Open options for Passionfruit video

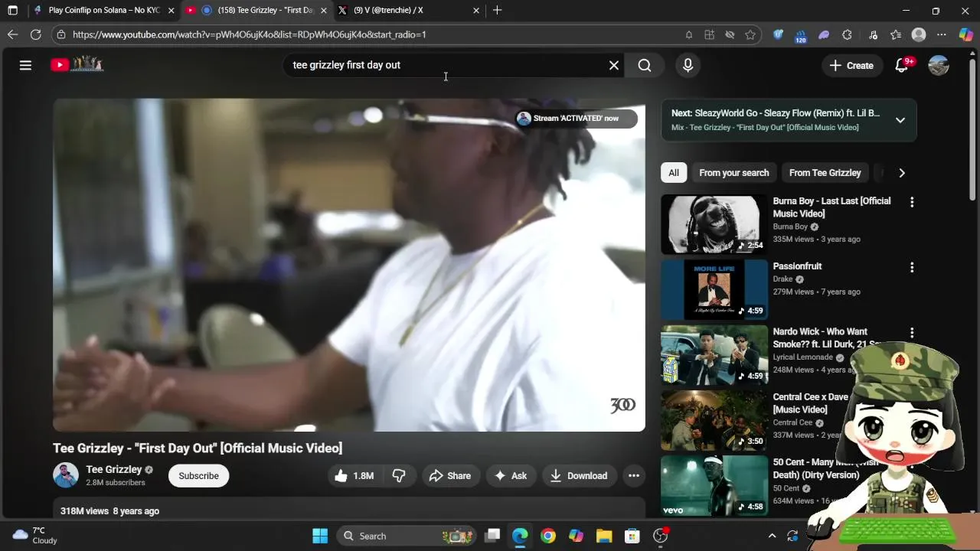coord(911,267)
